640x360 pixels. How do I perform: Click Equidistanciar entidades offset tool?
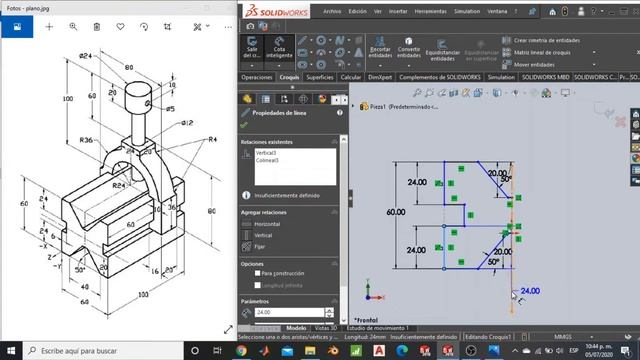tap(442, 50)
